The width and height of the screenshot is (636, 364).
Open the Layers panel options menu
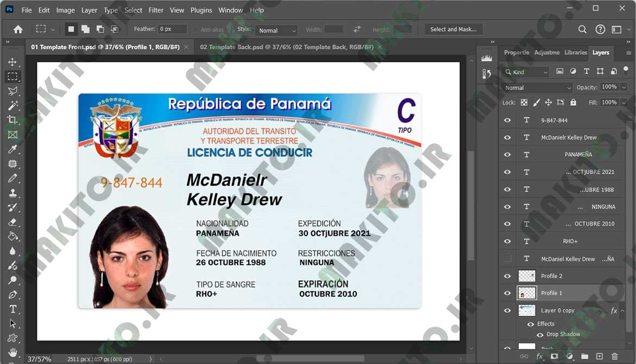pyautogui.click(x=628, y=53)
